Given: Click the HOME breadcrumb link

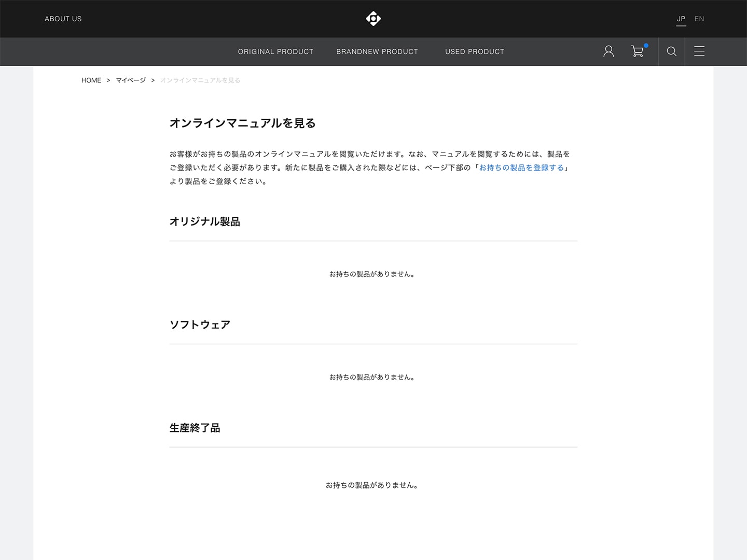Looking at the screenshot, I should click(91, 80).
